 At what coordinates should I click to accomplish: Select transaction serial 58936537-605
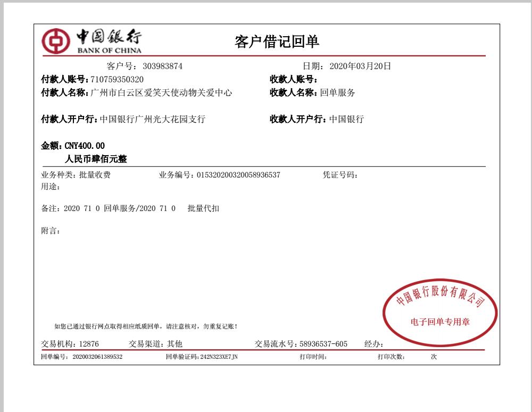click(323, 344)
